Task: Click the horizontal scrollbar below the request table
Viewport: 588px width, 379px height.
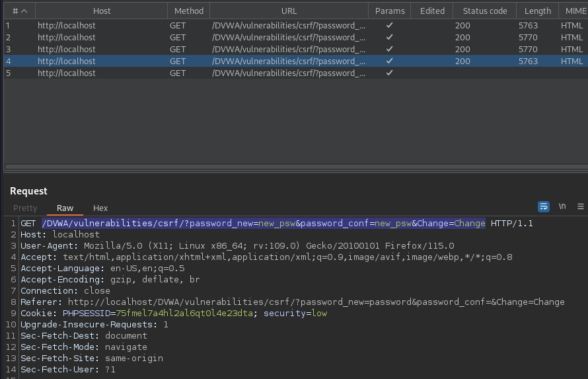Action: pos(291,168)
